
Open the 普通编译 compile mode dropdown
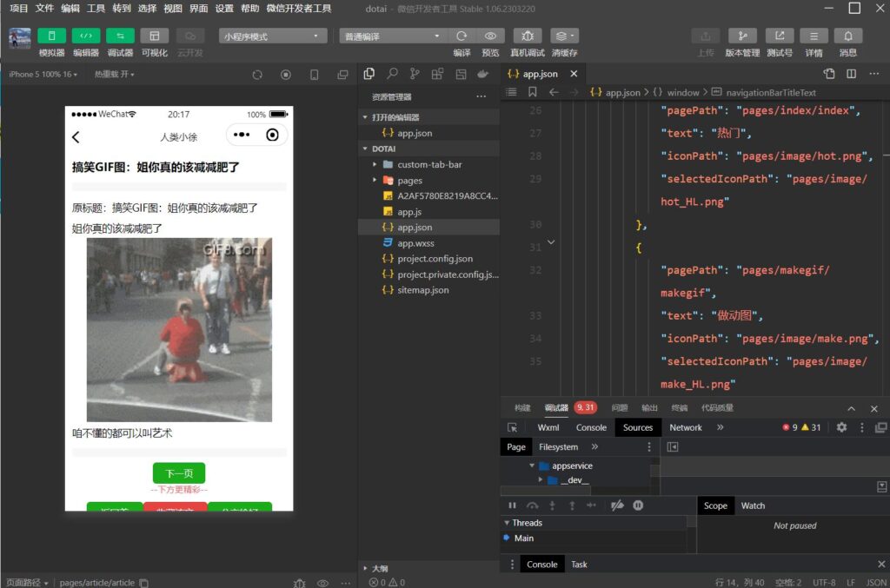click(392, 36)
